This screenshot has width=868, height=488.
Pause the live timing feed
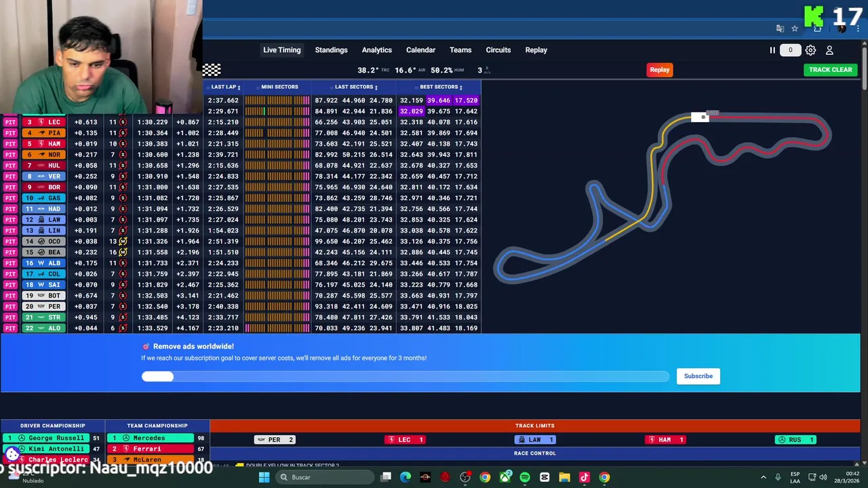click(772, 50)
